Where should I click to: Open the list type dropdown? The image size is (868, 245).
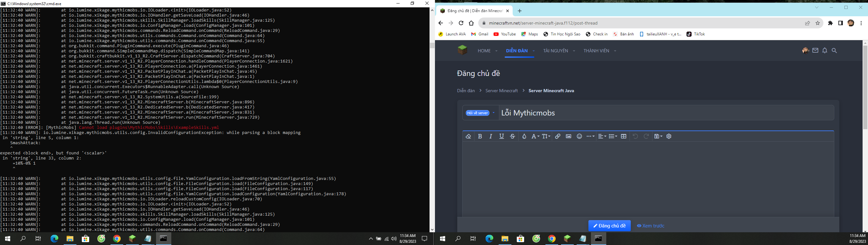pyautogui.click(x=613, y=136)
